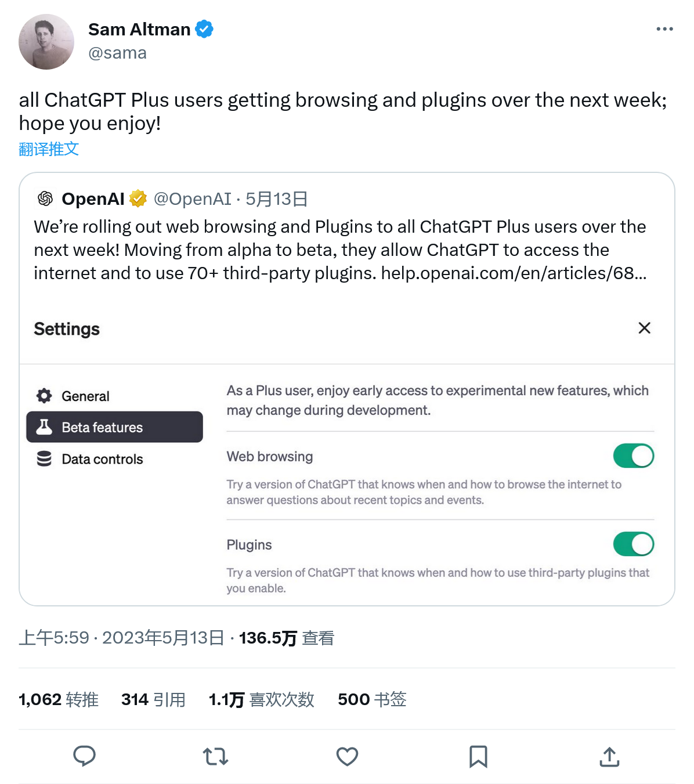Click Sam Altman's blue verified badge
694x784 pixels.
point(203,29)
